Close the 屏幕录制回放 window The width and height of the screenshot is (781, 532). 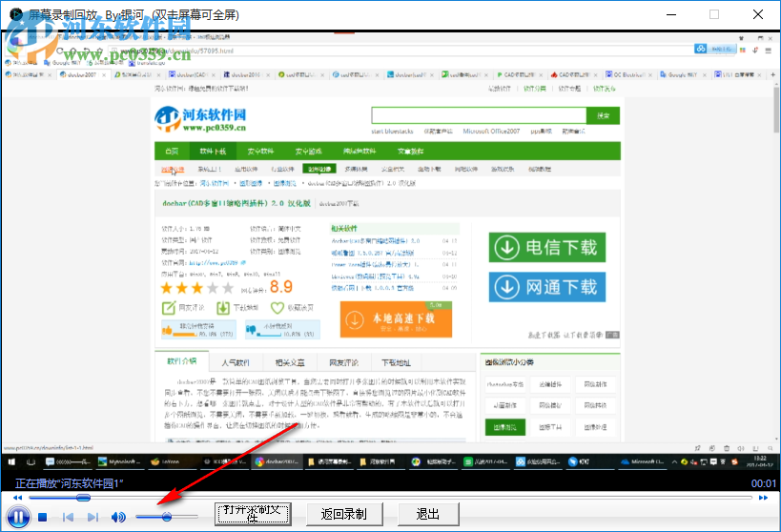pyautogui.click(x=757, y=14)
